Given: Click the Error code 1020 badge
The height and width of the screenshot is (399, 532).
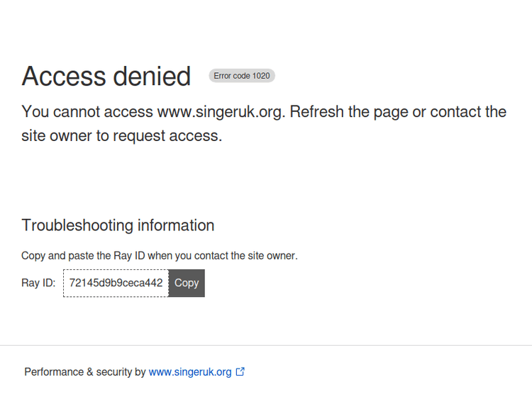Looking at the screenshot, I should (x=241, y=76).
